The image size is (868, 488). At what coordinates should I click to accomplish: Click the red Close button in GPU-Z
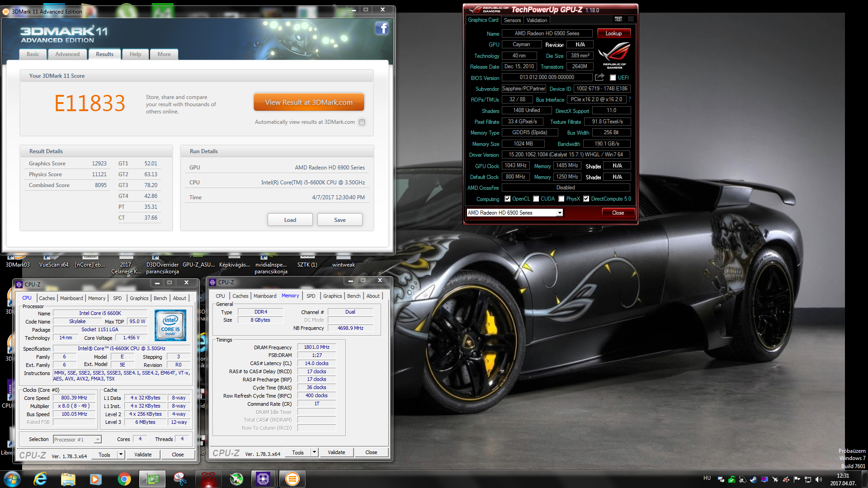coord(618,213)
